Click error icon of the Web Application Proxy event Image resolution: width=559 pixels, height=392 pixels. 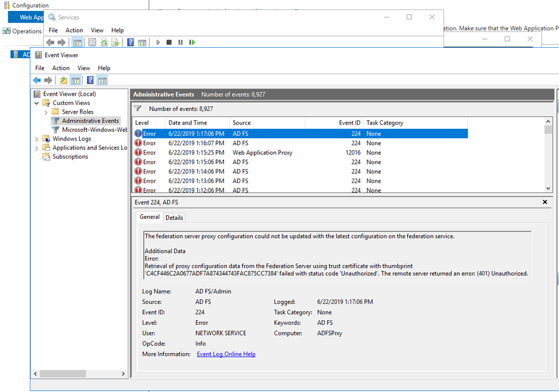138,152
